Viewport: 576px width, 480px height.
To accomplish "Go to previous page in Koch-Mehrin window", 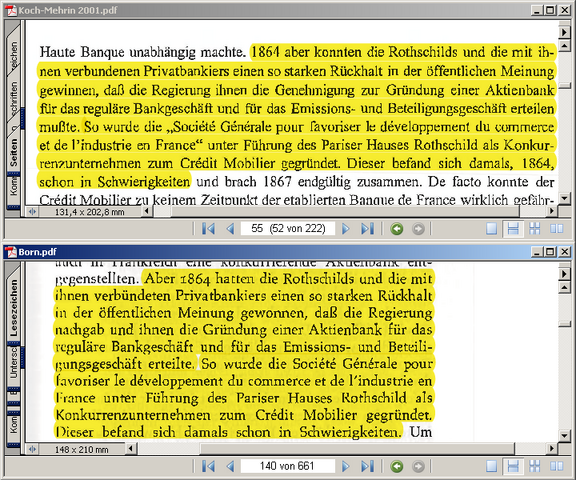I will pos(230,229).
